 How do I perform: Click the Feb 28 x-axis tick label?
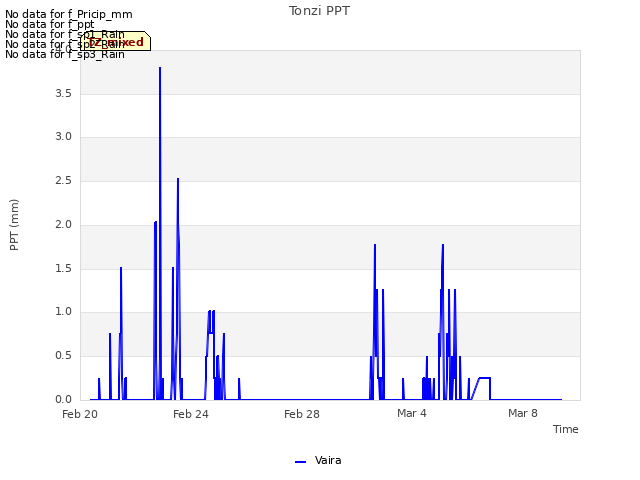[x=302, y=414]
